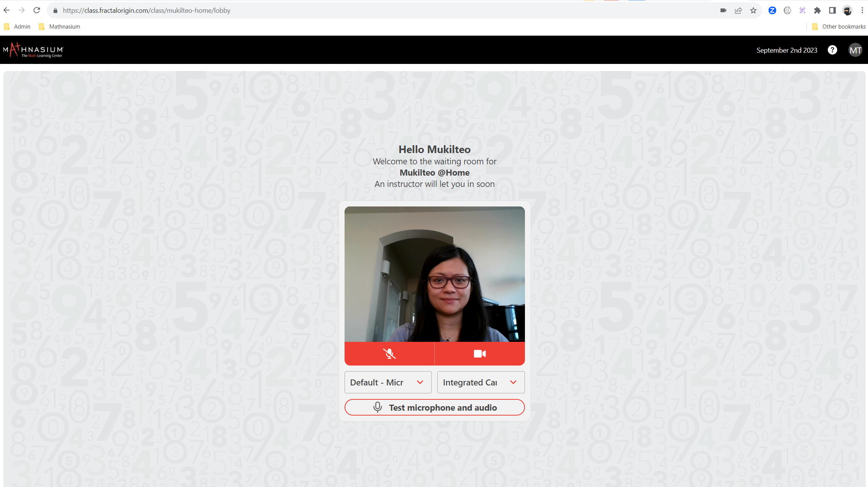Click the padlock site info icon

click(55, 11)
